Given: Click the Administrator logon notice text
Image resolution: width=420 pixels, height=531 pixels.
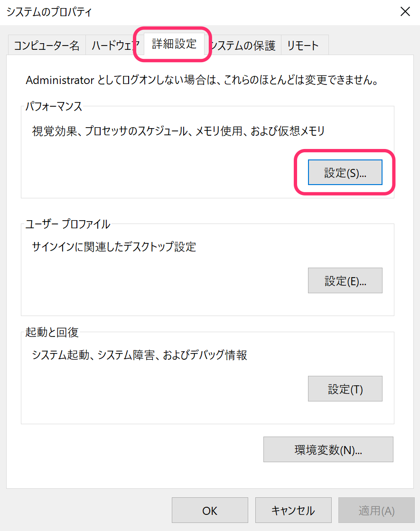Looking at the screenshot, I should tap(202, 80).
